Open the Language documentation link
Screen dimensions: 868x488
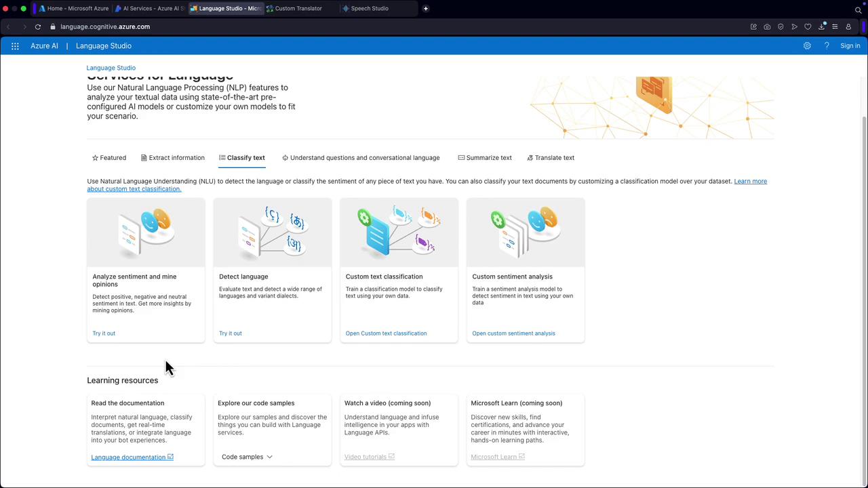[128, 457]
